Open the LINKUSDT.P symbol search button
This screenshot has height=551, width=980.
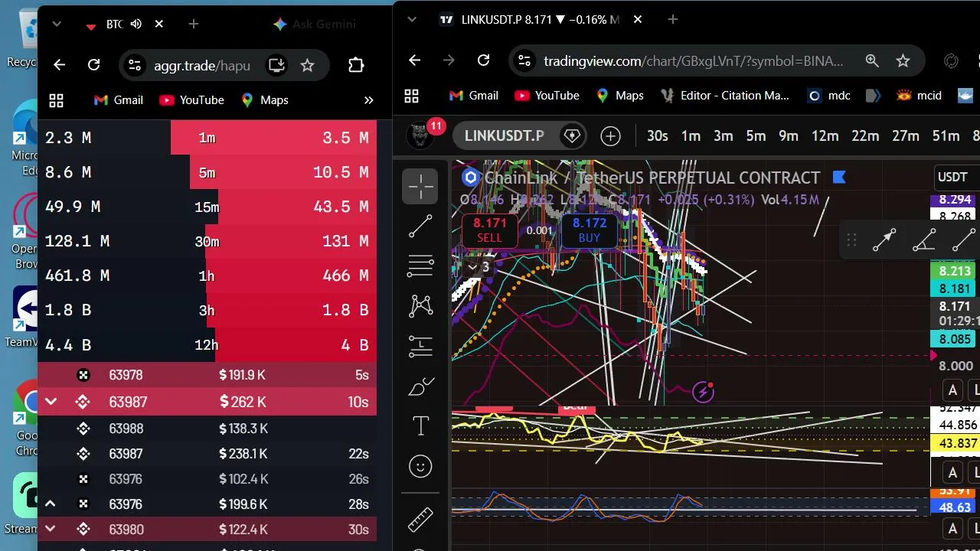[504, 136]
